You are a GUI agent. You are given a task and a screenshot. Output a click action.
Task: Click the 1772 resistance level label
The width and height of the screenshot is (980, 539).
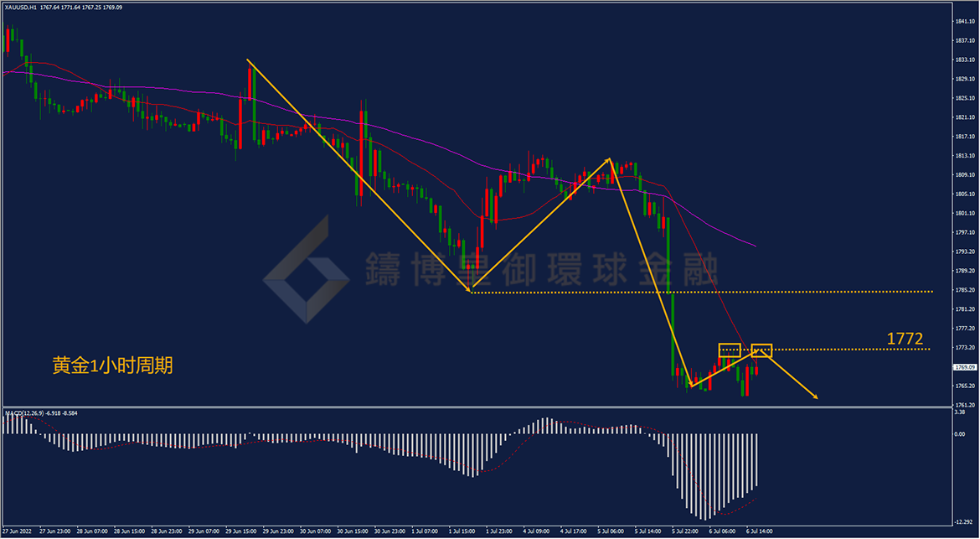905,339
